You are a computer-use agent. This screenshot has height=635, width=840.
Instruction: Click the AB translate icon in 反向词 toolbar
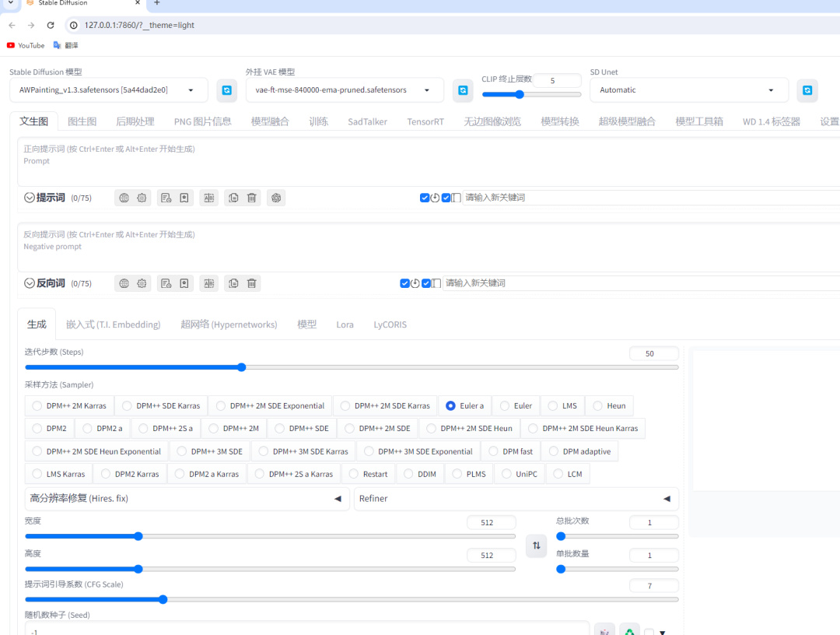[x=209, y=283]
